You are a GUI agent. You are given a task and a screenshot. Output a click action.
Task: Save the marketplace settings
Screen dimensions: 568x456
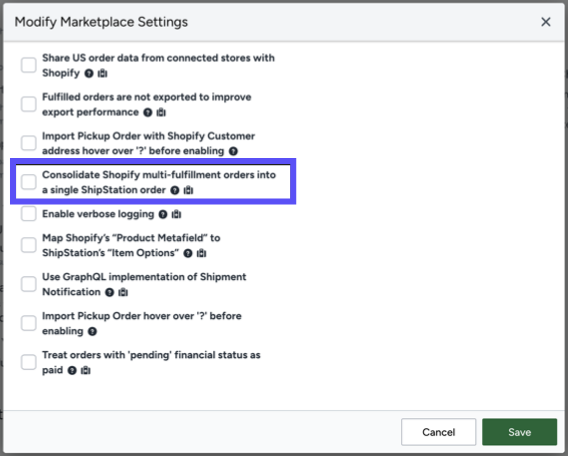[x=519, y=432]
